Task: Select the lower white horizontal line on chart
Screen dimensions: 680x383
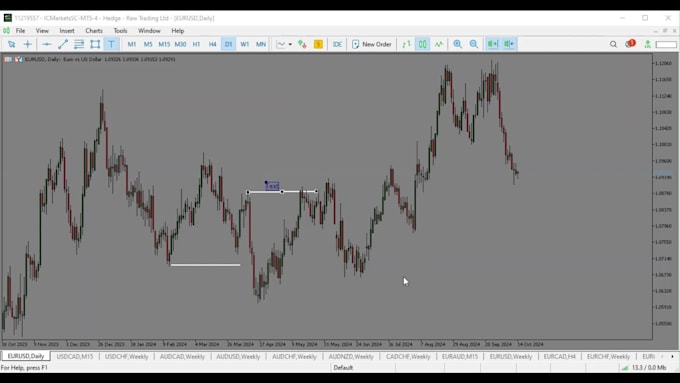Action: 205,265
